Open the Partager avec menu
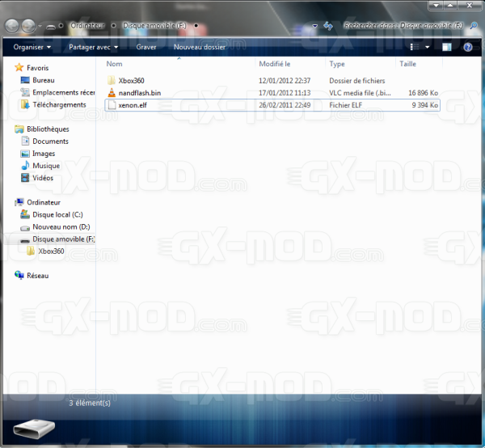Viewport: 485px width, 448px height. click(x=94, y=47)
